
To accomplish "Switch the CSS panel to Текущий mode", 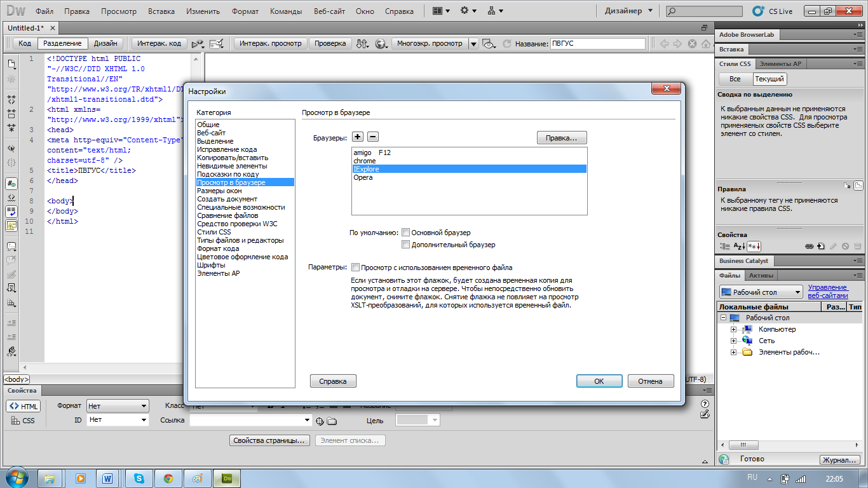I will (770, 79).
